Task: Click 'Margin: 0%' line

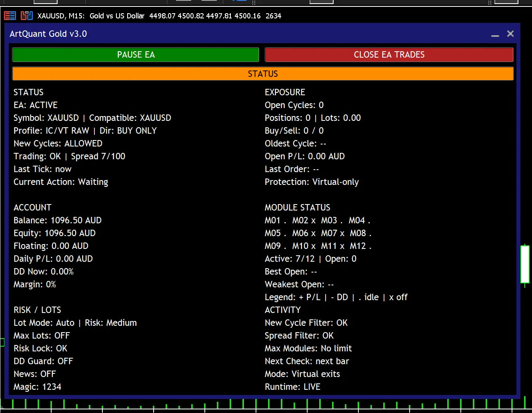Action: pyautogui.click(x=35, y=284)
